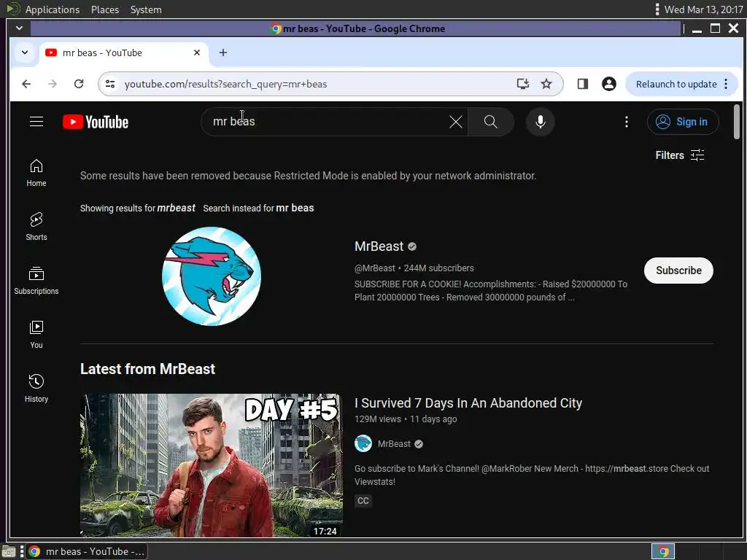747x560 pixels.
Task: Open the window menu chevron in title bar
Action: 20,28
